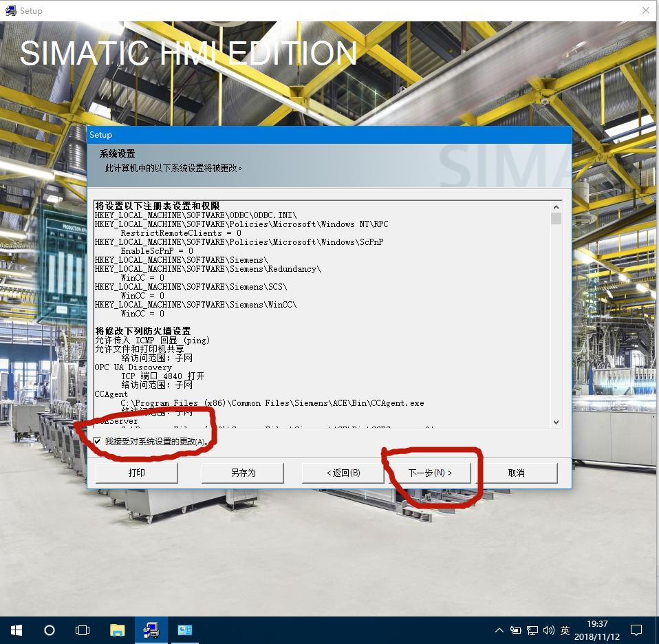Click the scrollbar down arrow in settings list
This screenshot has height=644, width=659.
coord(555,422)
